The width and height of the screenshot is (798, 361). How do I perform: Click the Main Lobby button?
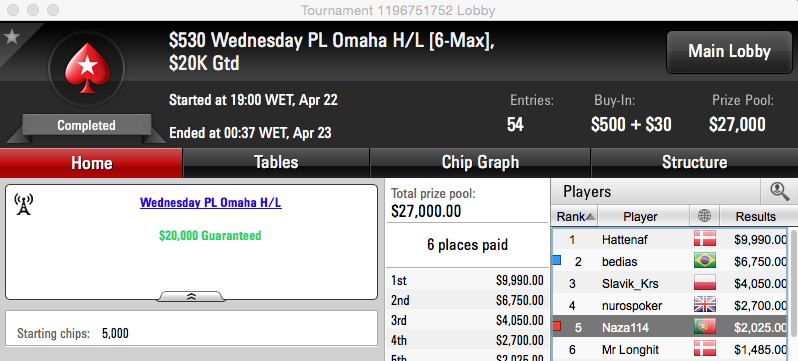coord(729,51)
